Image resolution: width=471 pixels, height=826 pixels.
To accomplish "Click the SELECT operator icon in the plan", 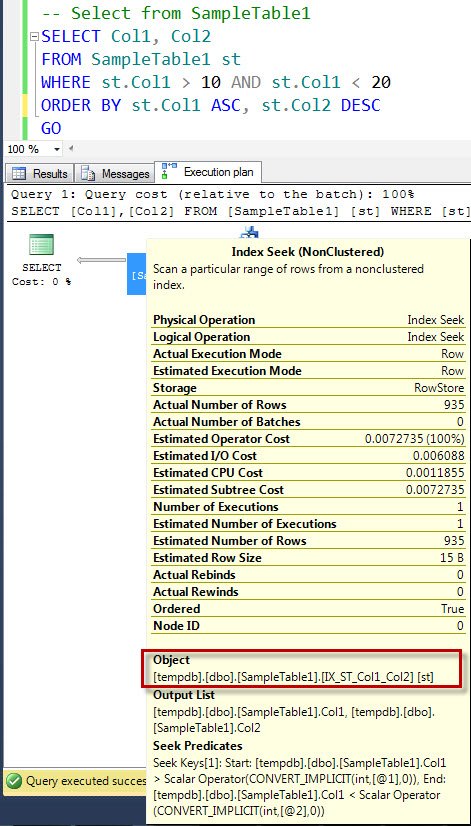I will (x=42, y=245).
